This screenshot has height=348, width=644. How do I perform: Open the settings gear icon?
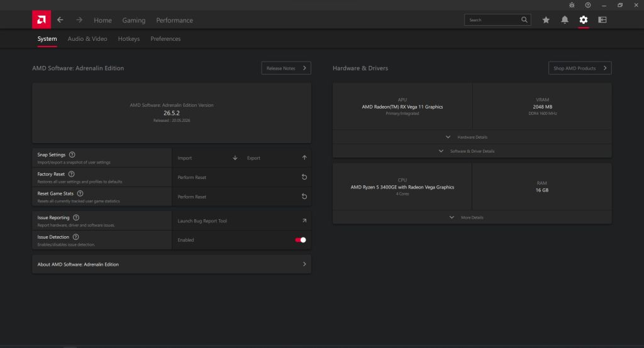coord(584,19)
